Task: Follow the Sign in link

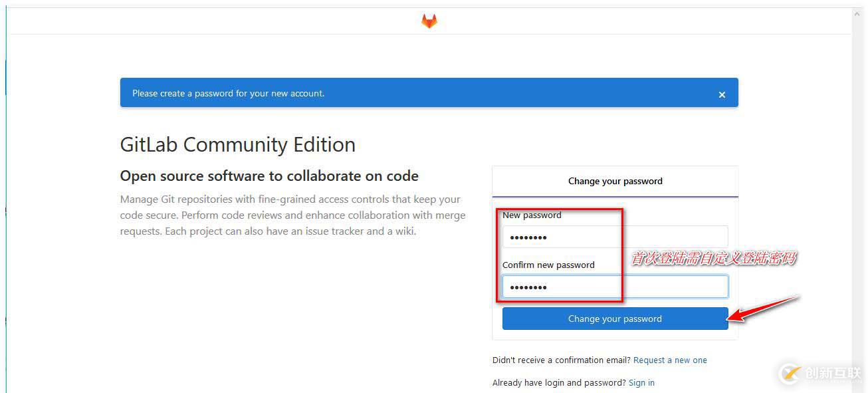Action: [641, 383]
